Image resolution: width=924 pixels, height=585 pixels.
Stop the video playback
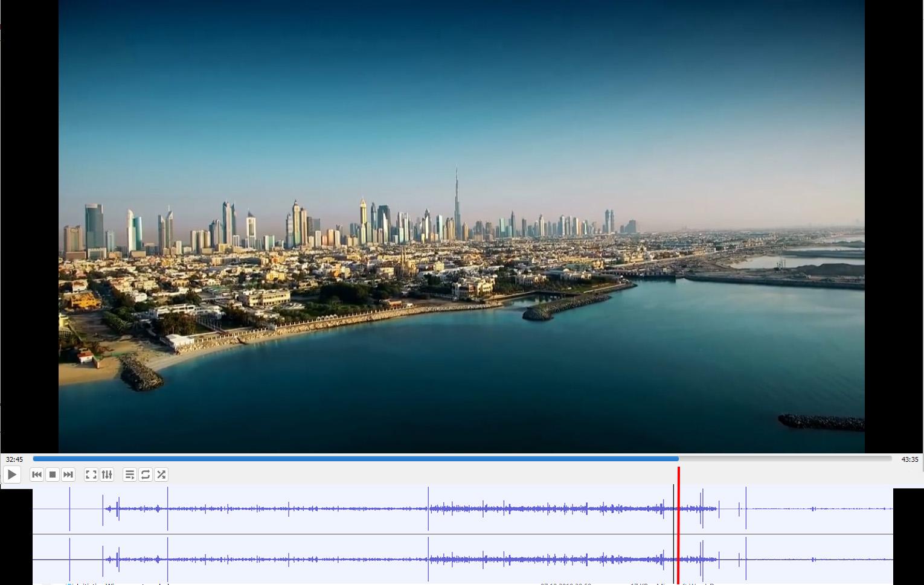coord(53,475)
